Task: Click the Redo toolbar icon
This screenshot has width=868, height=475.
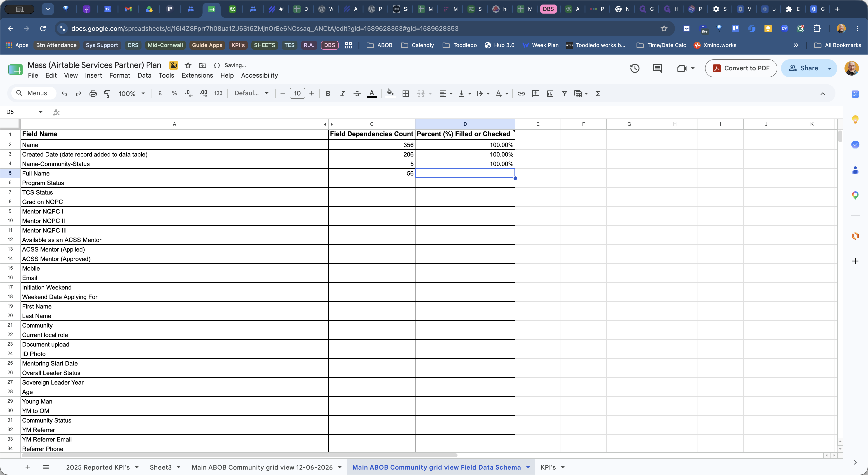Action: pos(78,94)
